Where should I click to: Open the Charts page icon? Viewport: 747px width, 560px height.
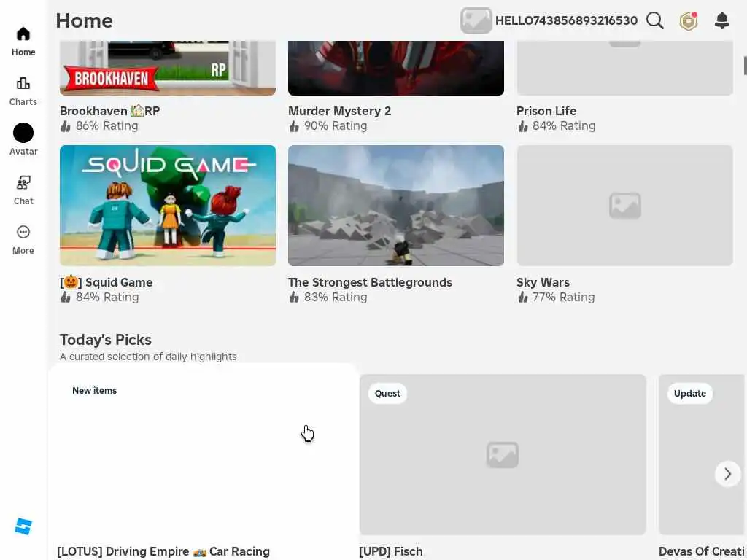[23, 83]
